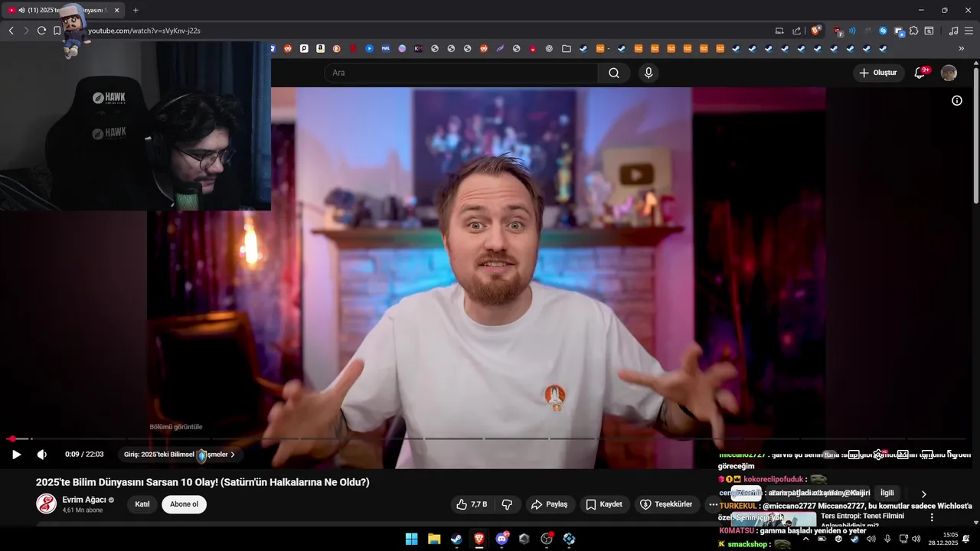Show next chips with right arrow
The image size is (980, 551).
[923, 494]
